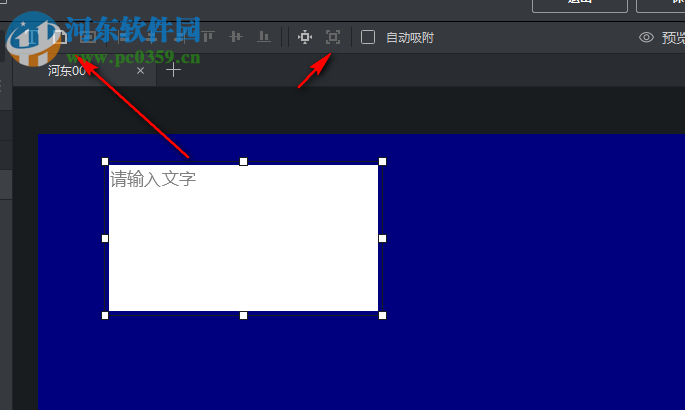Viewport: 685px width, 410px height.
Task: Click the bottom-right resize handle
Action: tap(382, 315)
